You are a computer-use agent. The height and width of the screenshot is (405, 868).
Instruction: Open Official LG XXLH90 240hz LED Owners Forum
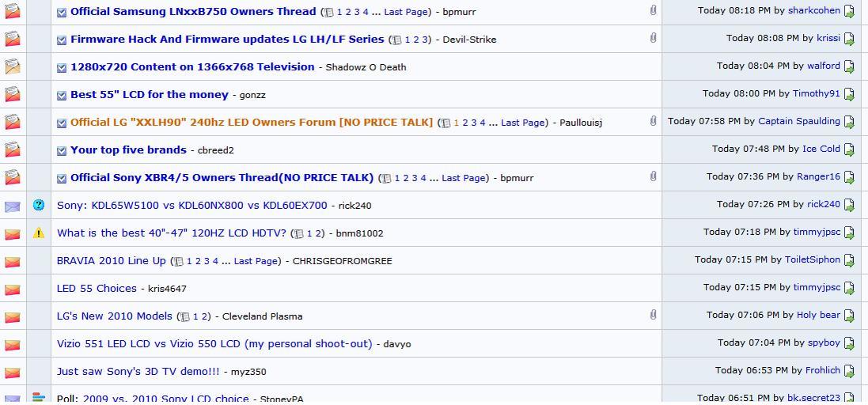pos(252,122)
